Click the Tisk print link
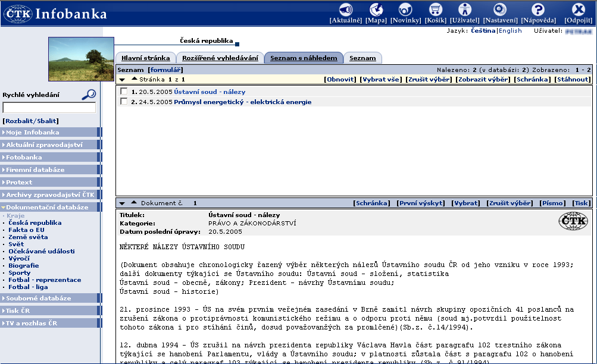 click(x=581, y=203)
